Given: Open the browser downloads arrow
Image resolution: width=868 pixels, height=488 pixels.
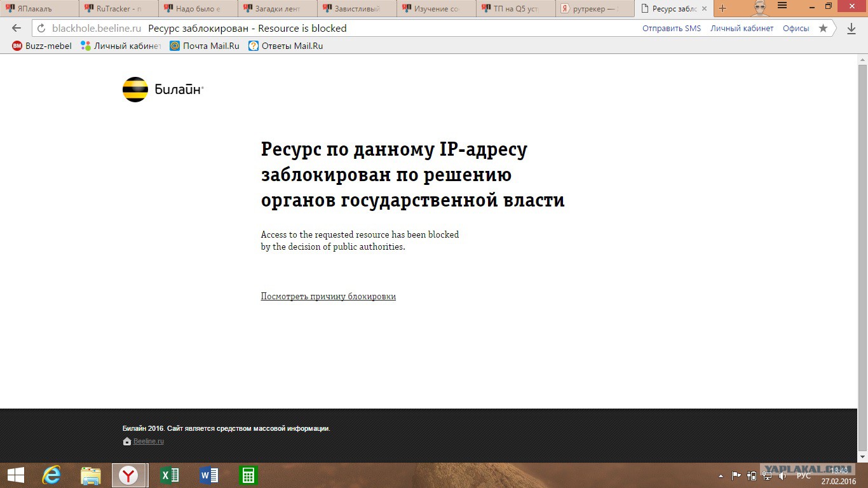Looking at the screenshot, I should click(x=851, y=28).
